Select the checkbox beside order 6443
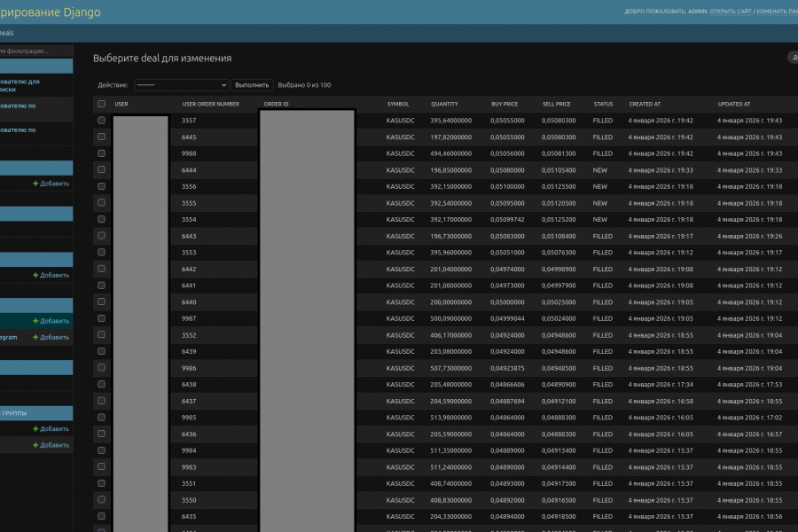 coord(101,236)
